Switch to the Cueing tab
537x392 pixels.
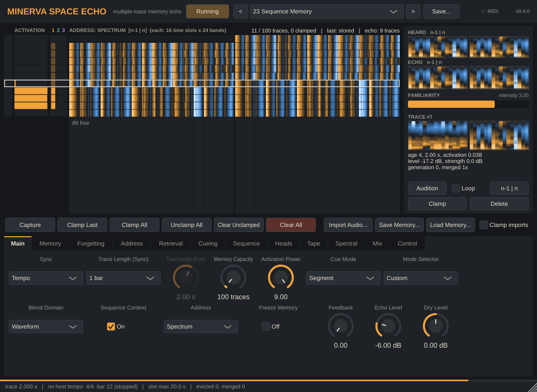pyautogui.click(x=208, y=243)
